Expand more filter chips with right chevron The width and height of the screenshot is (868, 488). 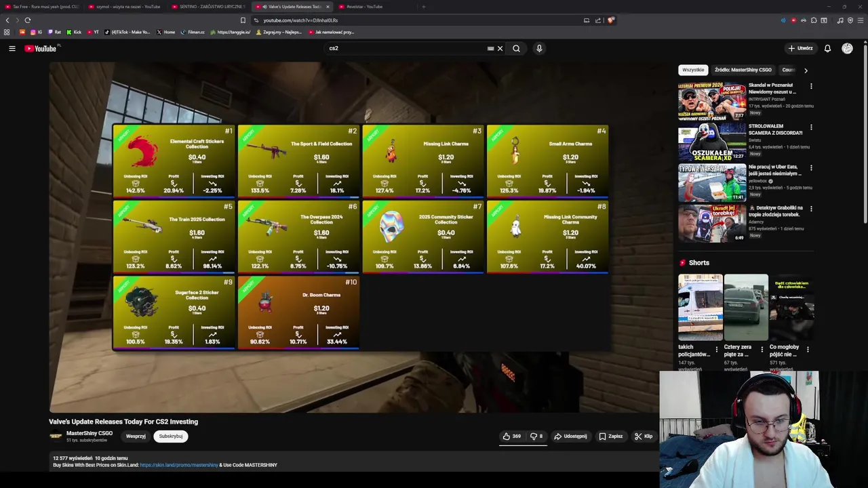pos(806,70)
